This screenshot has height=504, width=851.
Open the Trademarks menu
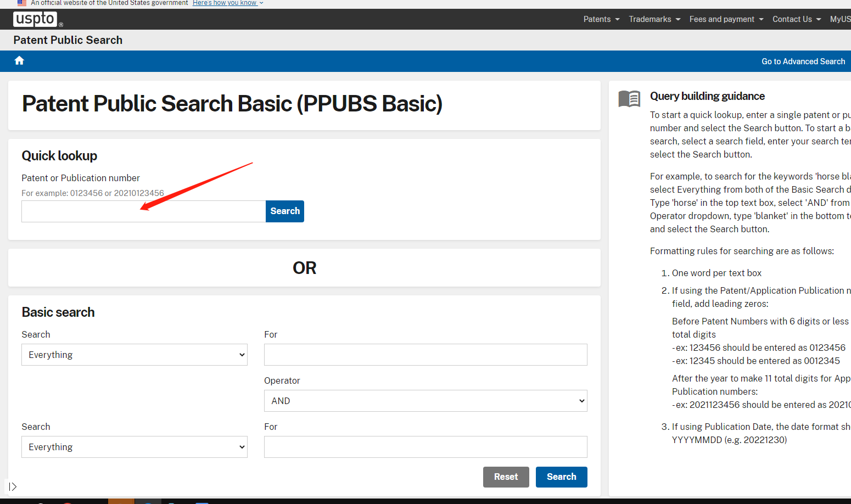pyautogui.click(x=654, y=19)
